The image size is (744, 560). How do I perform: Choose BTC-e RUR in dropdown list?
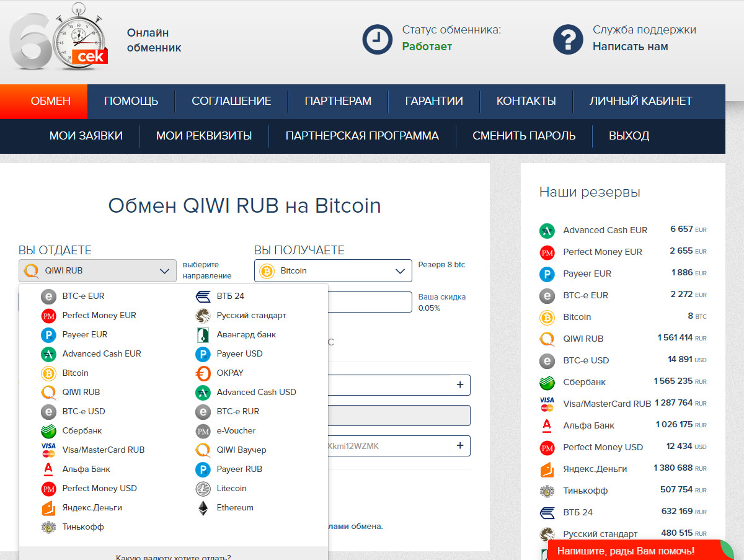tap(228, 412)
